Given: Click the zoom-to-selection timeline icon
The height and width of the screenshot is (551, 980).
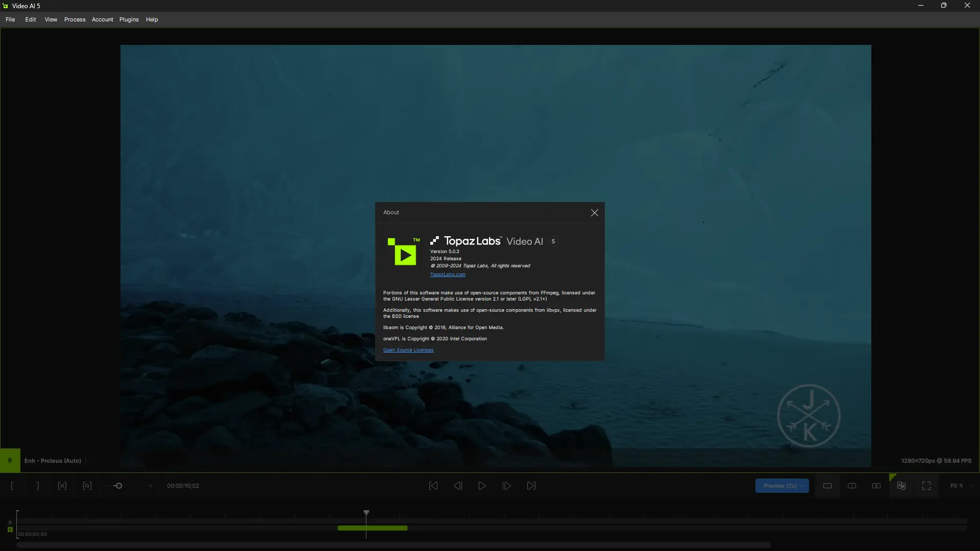Looking at the screenshot, I should 87,486.
